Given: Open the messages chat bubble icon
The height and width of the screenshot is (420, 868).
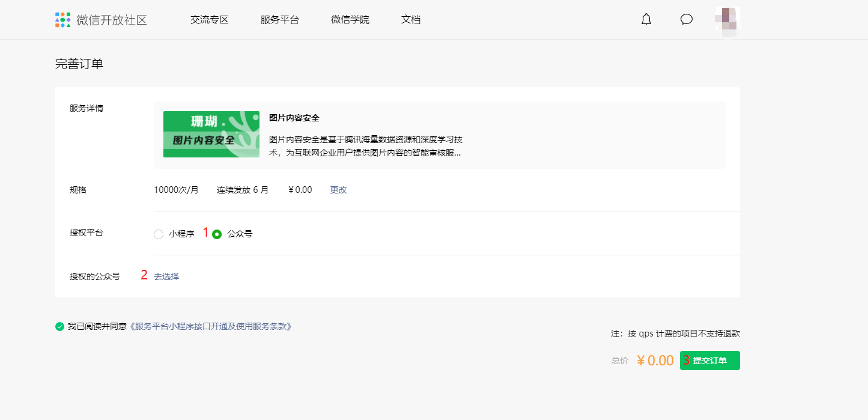Looking at the screenshot, I should point(687,19).
